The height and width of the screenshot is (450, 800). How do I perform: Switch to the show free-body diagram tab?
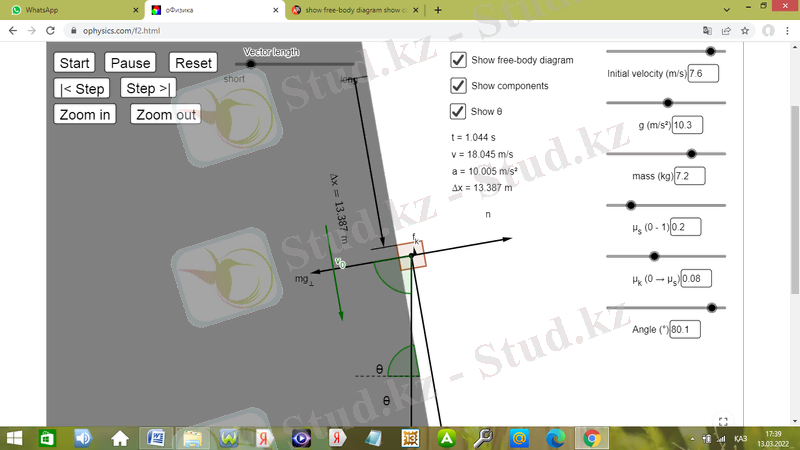[x=354, y=10]
